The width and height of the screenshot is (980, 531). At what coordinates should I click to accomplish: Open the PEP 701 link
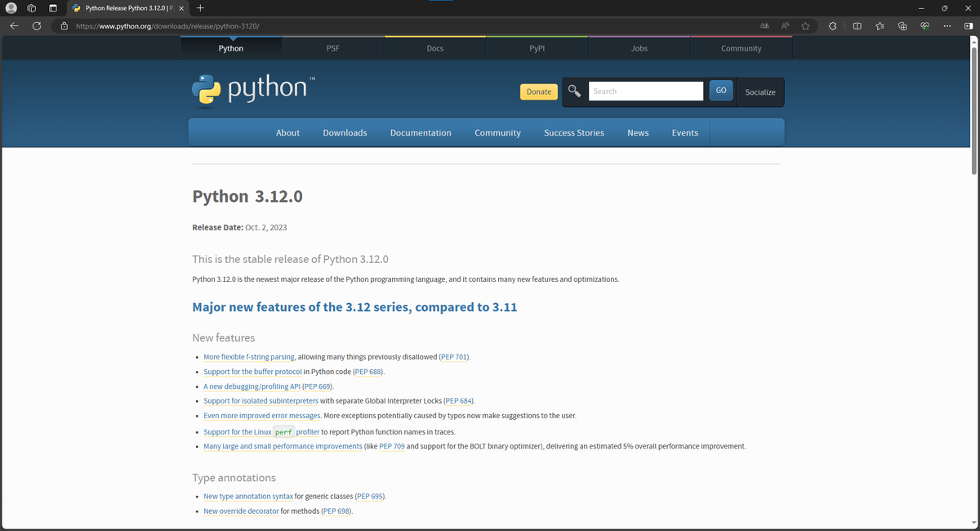pyautogui.click(x=454, y=357)
